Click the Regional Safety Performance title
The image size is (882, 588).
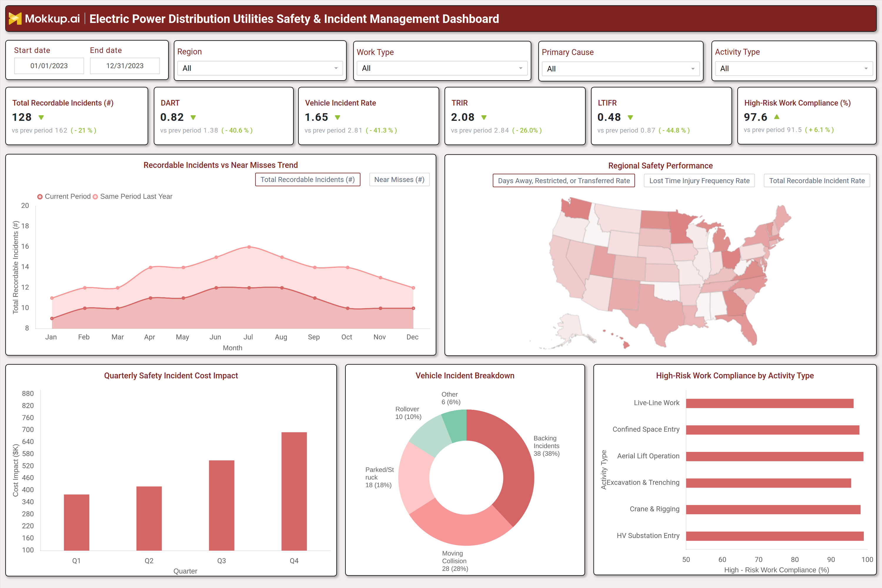click(660, 165)
